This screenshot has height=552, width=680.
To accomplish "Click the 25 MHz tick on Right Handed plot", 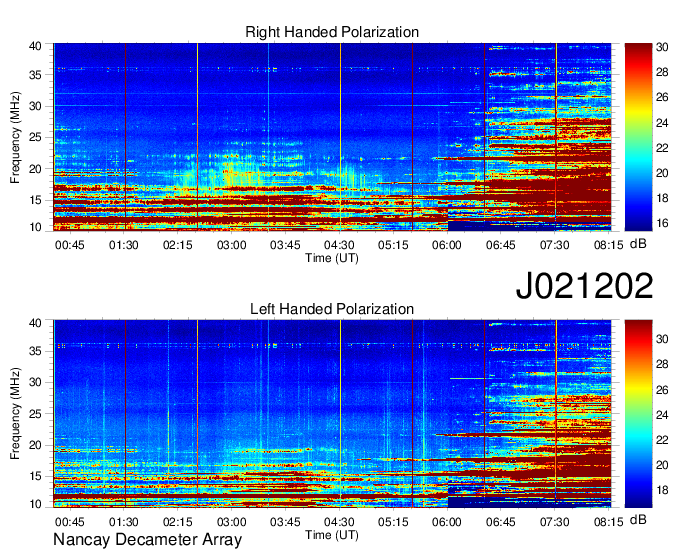I will click(x=35, y=137).
